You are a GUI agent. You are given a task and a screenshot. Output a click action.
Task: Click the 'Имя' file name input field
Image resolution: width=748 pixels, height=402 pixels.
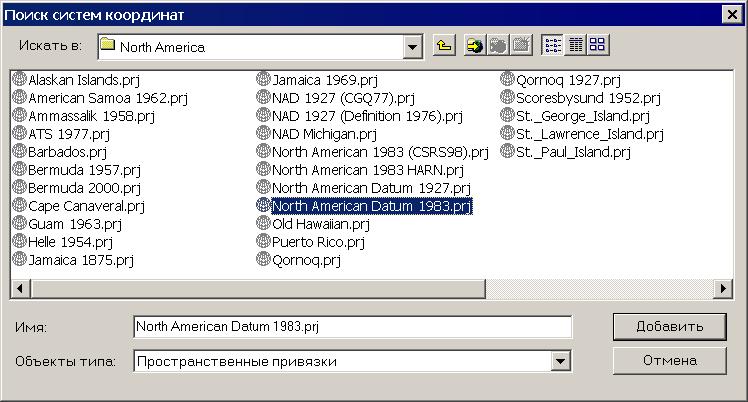(353, 327)
